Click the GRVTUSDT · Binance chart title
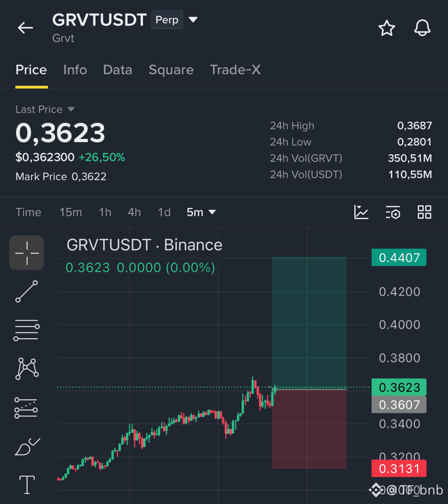This screenshot has width=448, height=504. [144, 245]
